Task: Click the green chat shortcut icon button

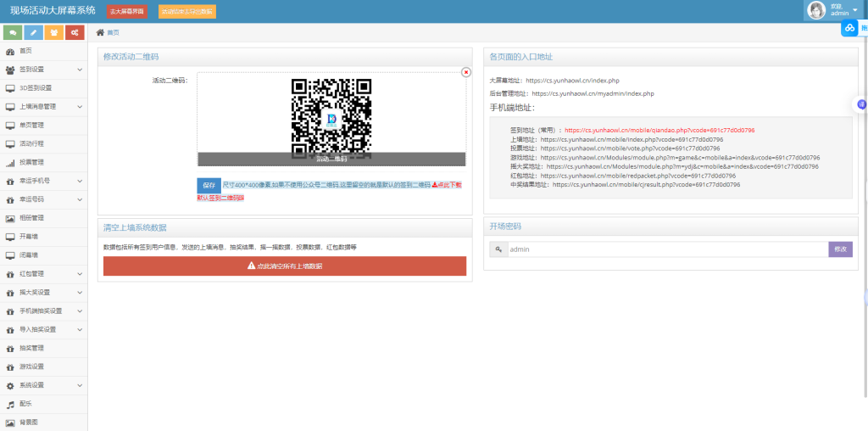Action: pyautogui.click(x=13, y=33)
